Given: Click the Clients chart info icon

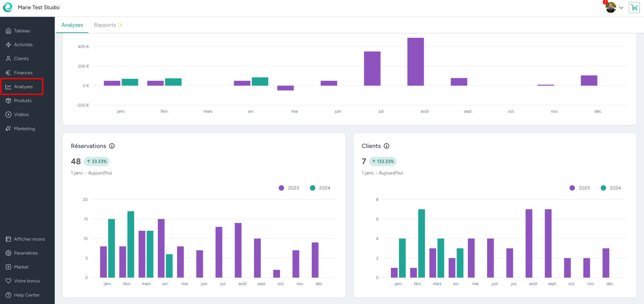Looking at the screenshot, I should pyautogui.click(x=386, y=146).
